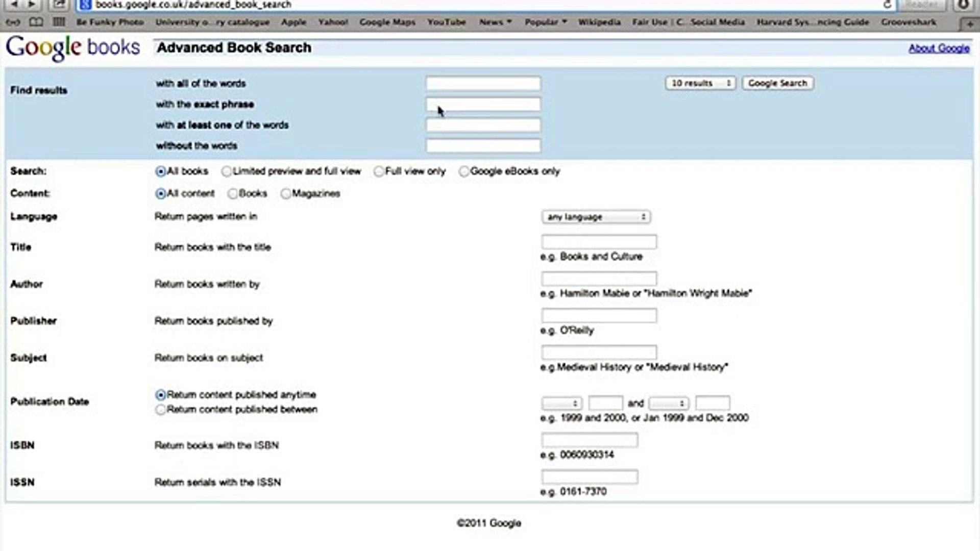
Task: Click the browser forward arrow button
Action: [32, 4]
